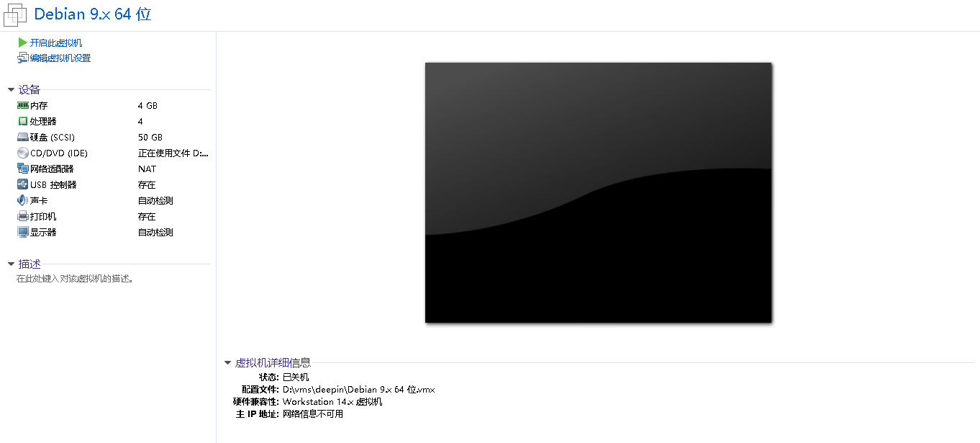Click the black VM screen preview thumbnail
This screenshot has width=980, height=443.
click(x=598, y=192)
